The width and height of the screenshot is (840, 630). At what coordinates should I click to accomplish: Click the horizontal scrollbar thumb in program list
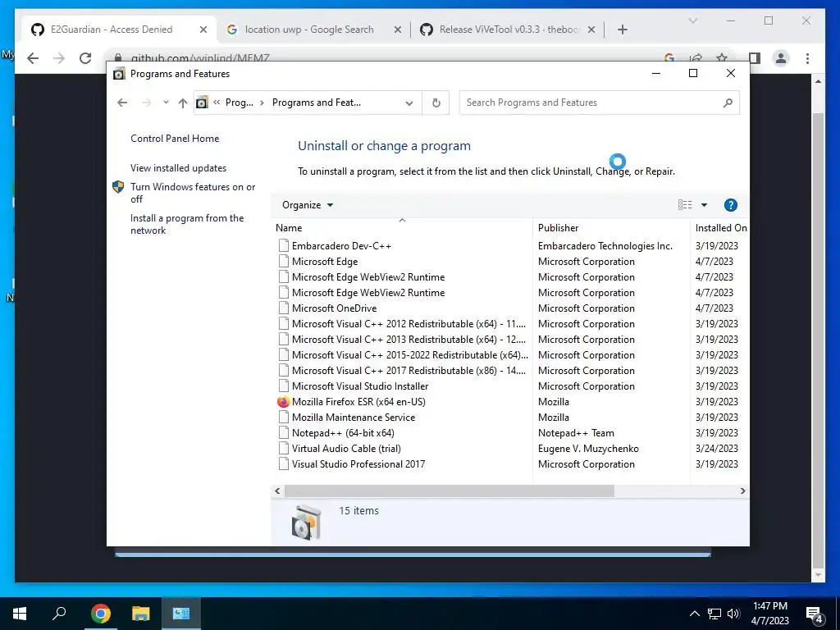click(x=449, y=491)
